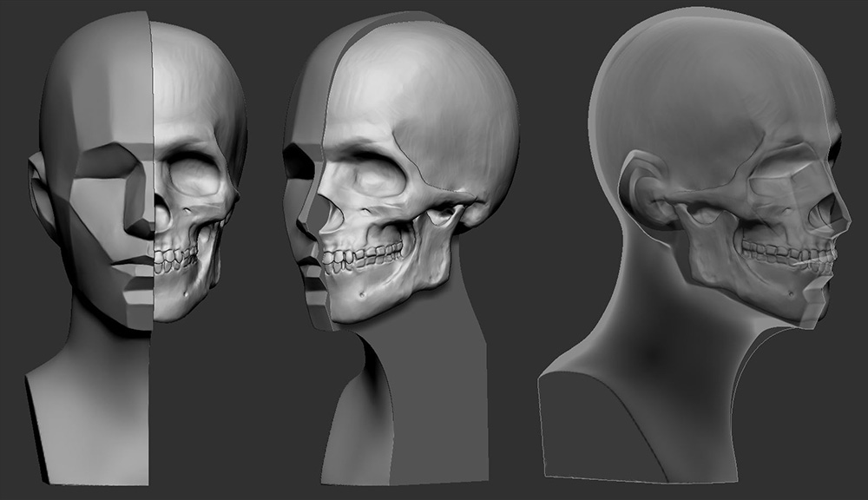Click the front-facing half-skull head model
The image size is (868, 500).
[x=135, y=249]
